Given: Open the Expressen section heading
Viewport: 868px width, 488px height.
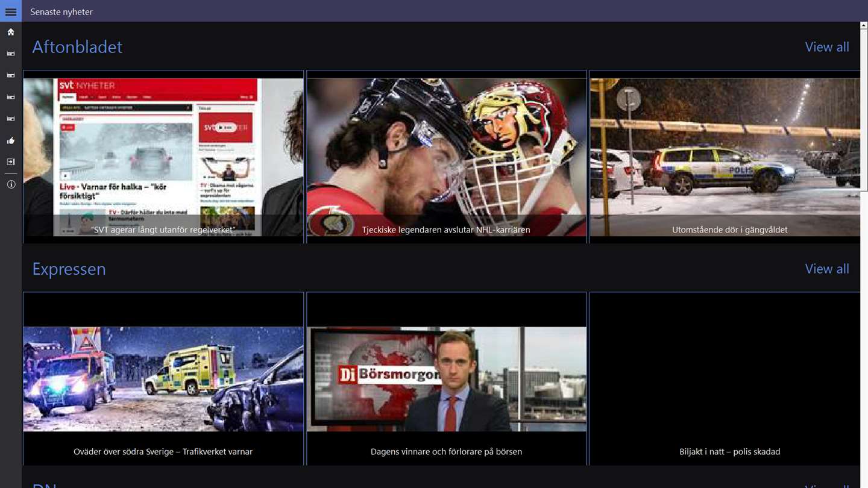Looking at the screenshot, I should point(69,269).
